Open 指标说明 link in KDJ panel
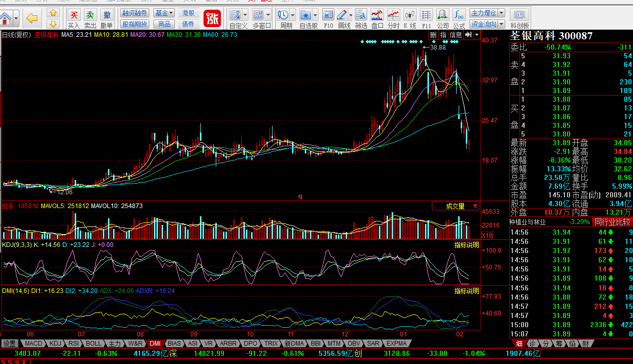The height and width of the screenshot is (364, 633). click(x=466, y=245)
